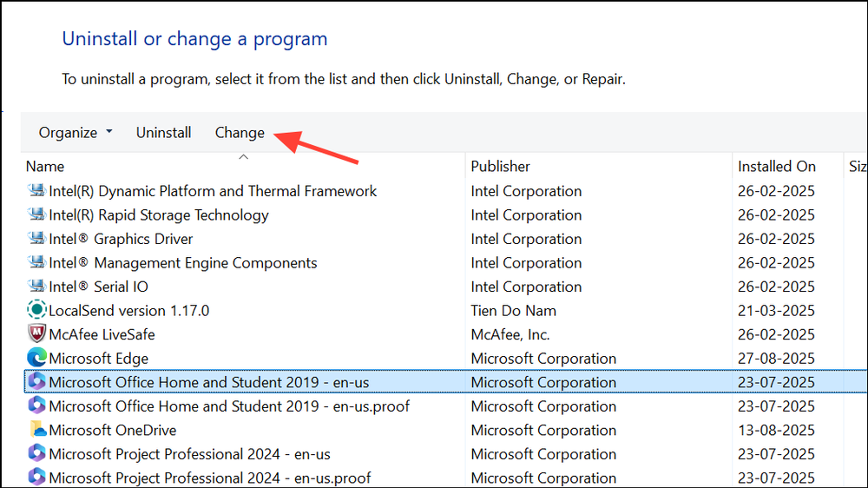Viewport: 868px width, 488px height.
Task: Select Microsoft Office Home and Student 2019 - en-us.proof
Action: coord(229,406)
